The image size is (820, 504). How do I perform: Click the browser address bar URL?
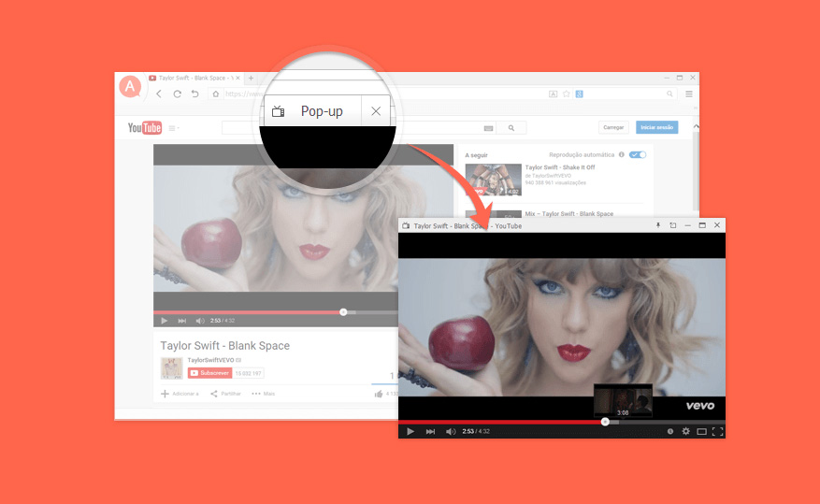click(x=246, y=94)
